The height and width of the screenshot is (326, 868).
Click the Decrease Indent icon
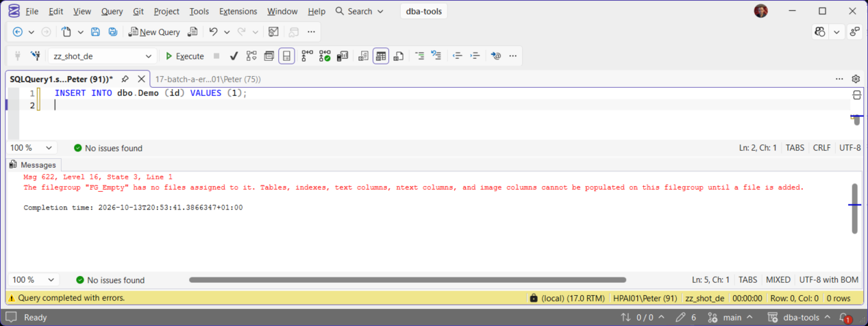tap(458, 56)
